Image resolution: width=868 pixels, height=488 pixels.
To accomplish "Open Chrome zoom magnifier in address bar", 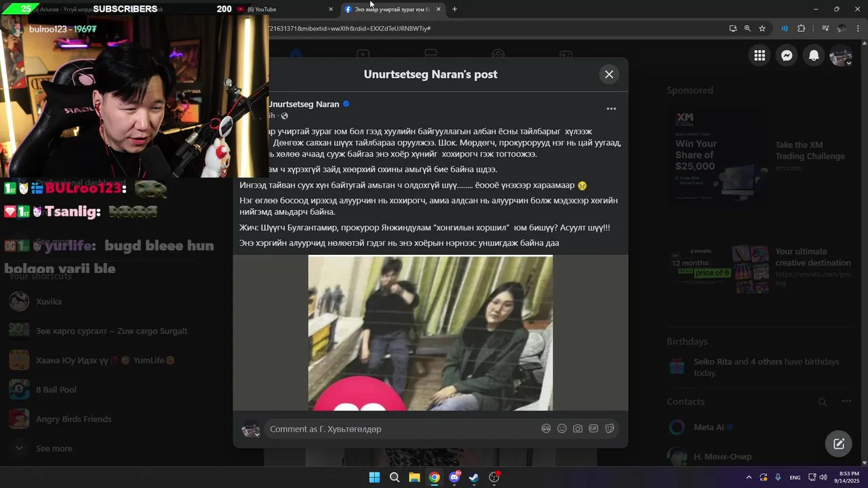I will (x=747, y=28).
